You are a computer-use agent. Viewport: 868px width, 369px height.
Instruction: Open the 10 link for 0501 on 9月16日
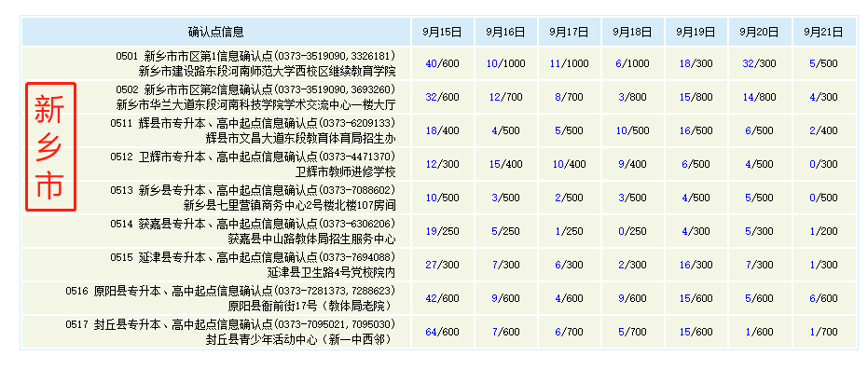pyautogui.click(x=492, y=63)
